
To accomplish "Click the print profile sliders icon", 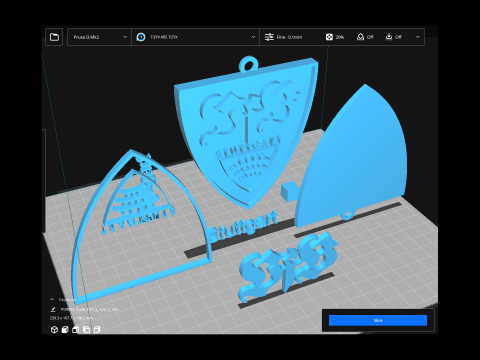I will (x=269, y=37).
